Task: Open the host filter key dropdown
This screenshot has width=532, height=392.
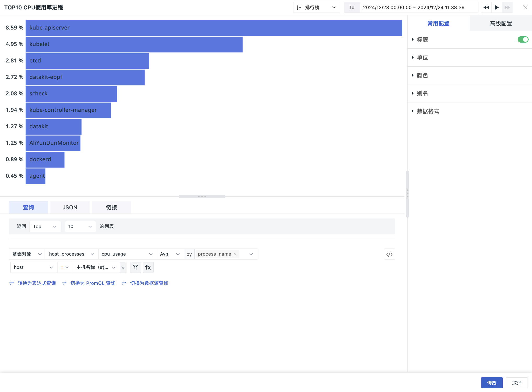Action: 34,267
